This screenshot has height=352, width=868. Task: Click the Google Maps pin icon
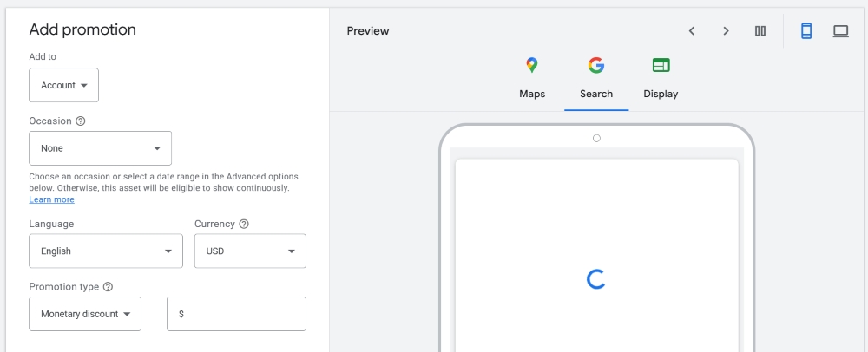532,65
